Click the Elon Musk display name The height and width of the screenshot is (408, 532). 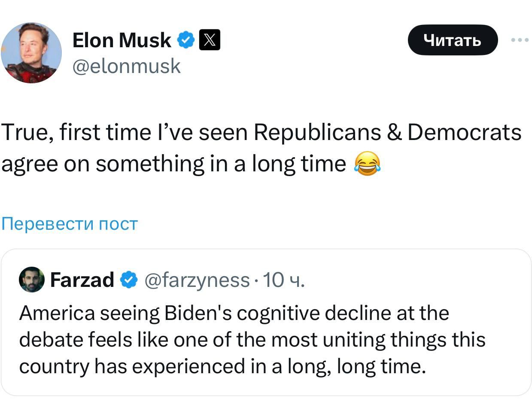(122, 41)
